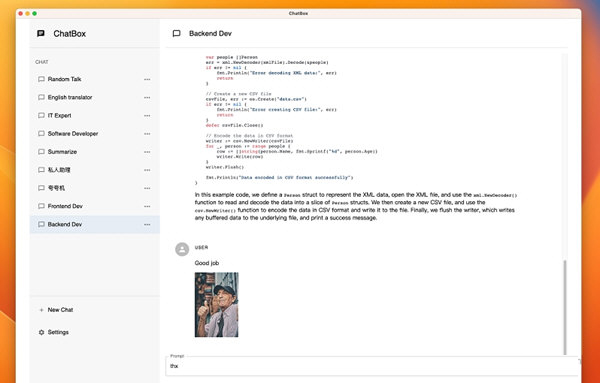Click the chat icon next to Backend Dev row
The image size is (600, 383).
41,224
